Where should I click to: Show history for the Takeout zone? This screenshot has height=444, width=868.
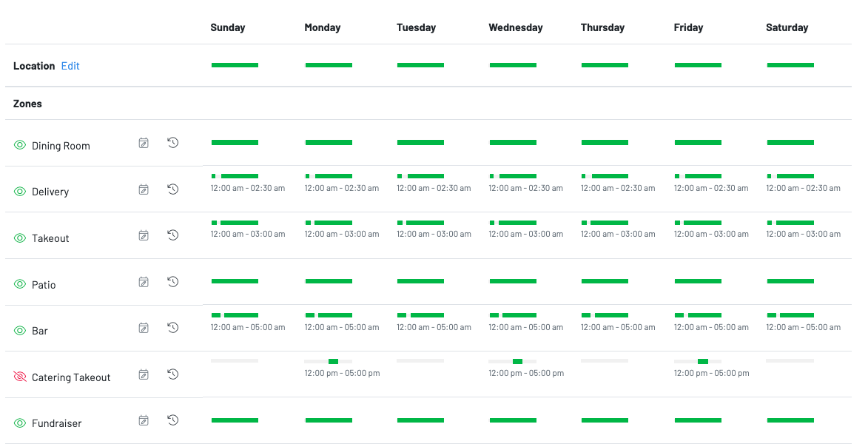tap(172, 235)
